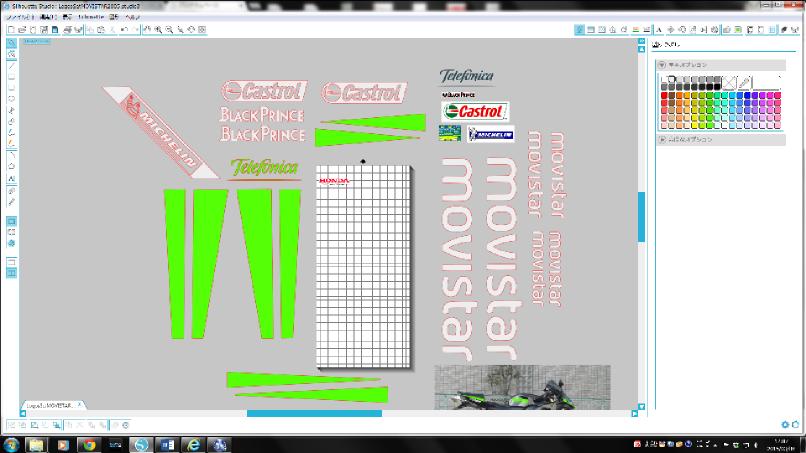The height and width of the screenshot is (453, 806).
Task: Open Internet Explorer from the taskbar
Action: [194, 445]
